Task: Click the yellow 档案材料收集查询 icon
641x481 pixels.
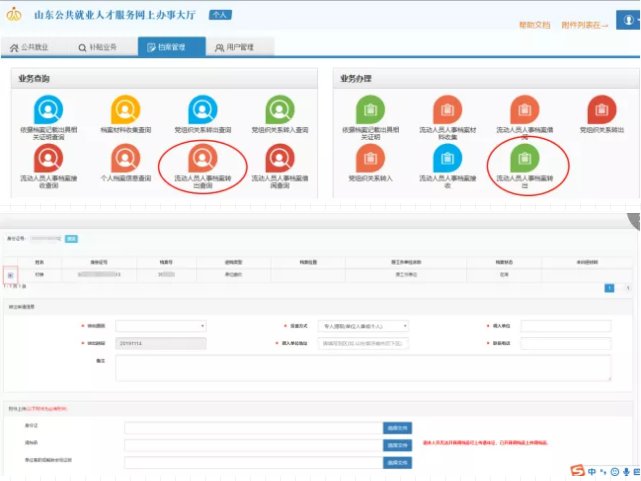Action: pyautogui.click(x=126, y=108)
